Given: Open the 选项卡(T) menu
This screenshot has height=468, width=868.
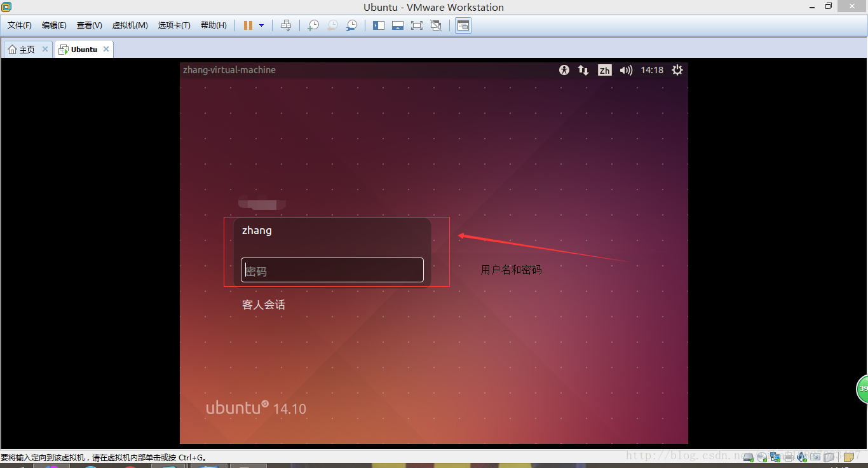Looking at the screenshot, I should pos(174,25).
